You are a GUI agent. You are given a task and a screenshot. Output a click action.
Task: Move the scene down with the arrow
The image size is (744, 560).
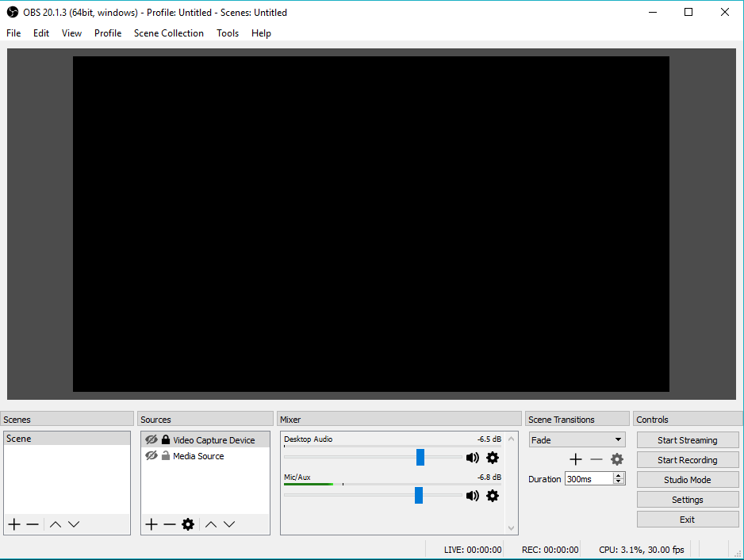pyautogui.click(x=74, y=524)
